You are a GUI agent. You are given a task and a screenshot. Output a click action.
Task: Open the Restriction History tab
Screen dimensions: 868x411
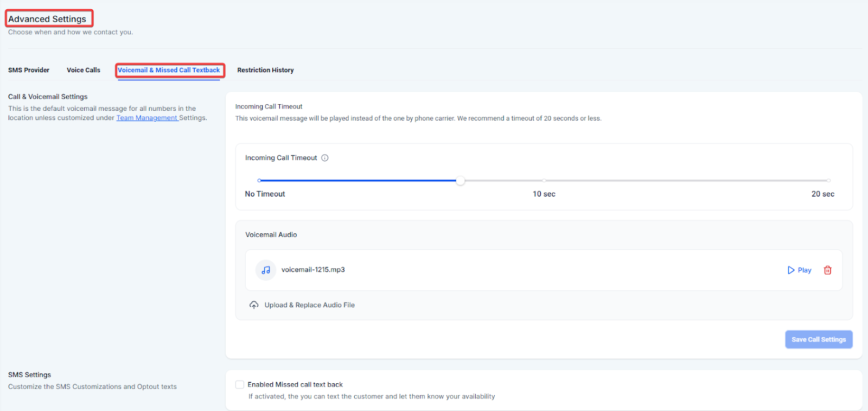[265, 70]
